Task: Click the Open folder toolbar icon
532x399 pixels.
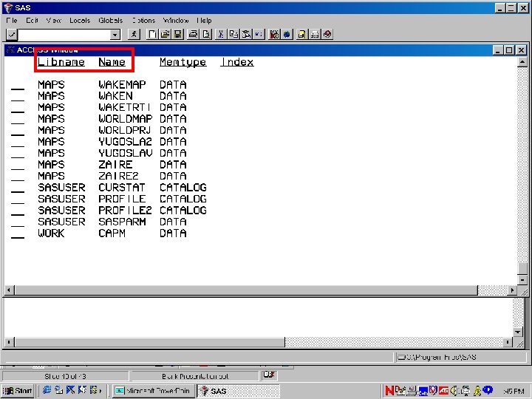Action: point(166,34)
